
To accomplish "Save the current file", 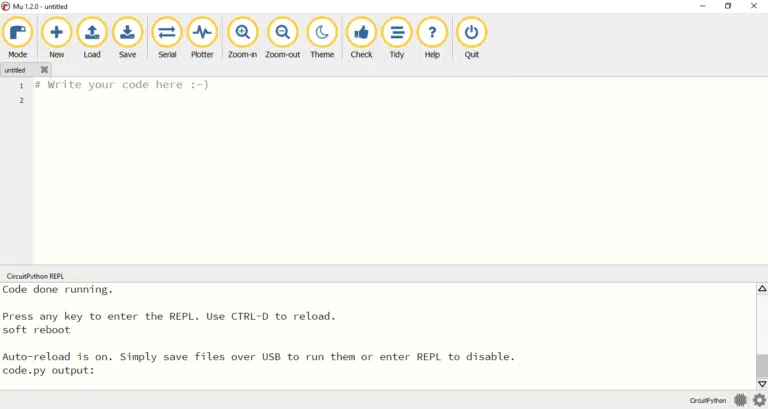I will [127, 38].
